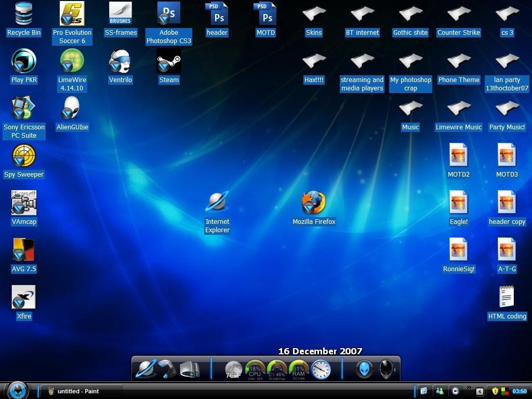Click the computer tower icon in dock
Image resolution: width=532 pixels, height=399 pixels.
190,369
